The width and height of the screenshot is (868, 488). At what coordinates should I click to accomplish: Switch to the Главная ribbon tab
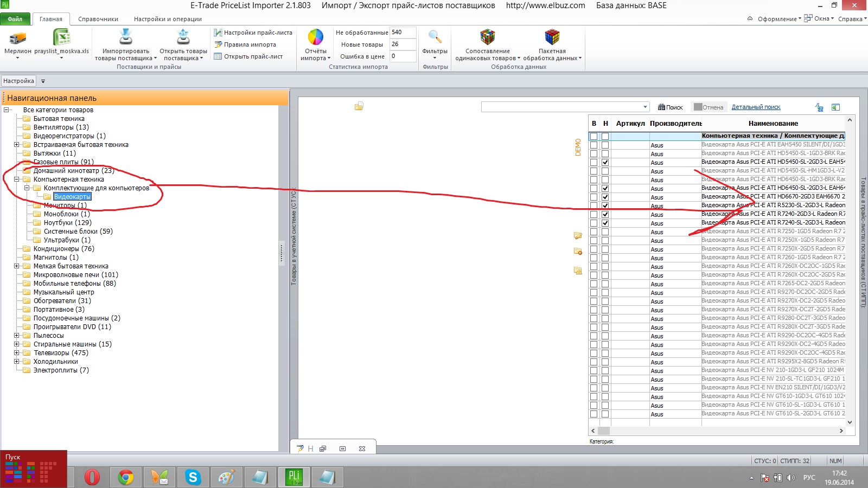(51, 19)
